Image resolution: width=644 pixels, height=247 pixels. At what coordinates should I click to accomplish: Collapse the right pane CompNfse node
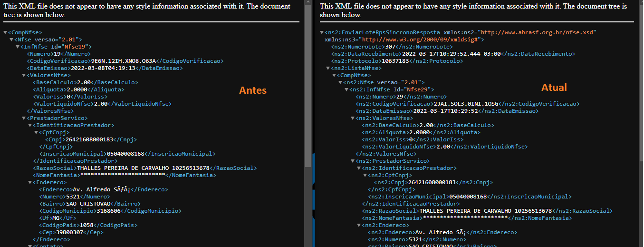(x=334, y=75)
